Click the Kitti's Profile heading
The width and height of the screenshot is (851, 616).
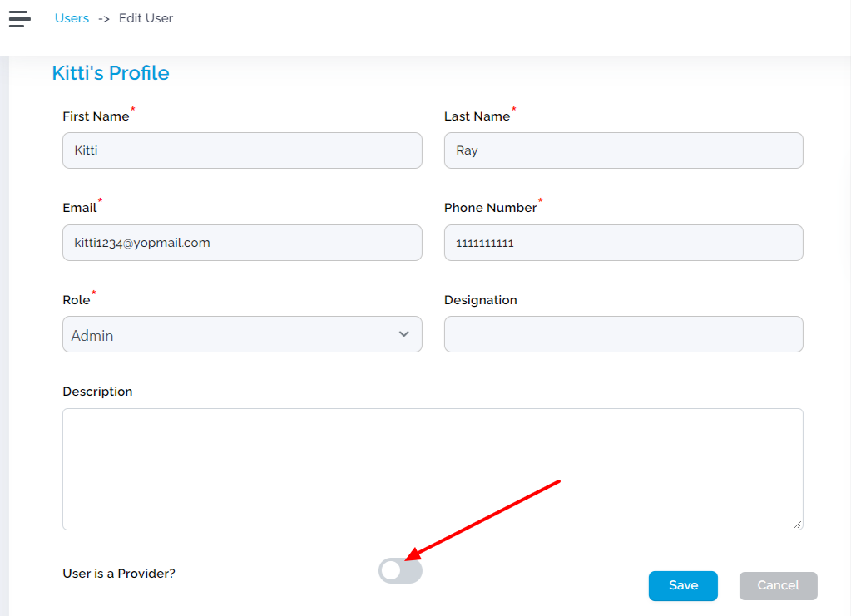(111, 73)
